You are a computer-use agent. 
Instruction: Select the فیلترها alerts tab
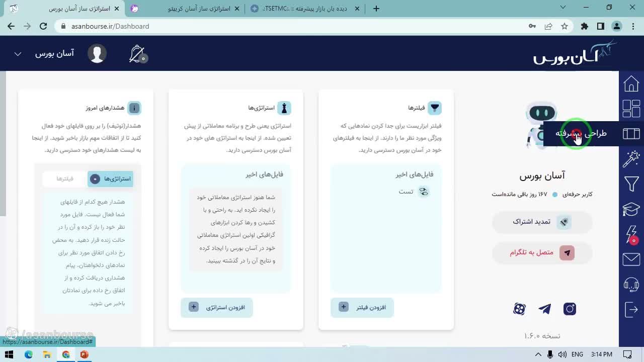[65, 178]
